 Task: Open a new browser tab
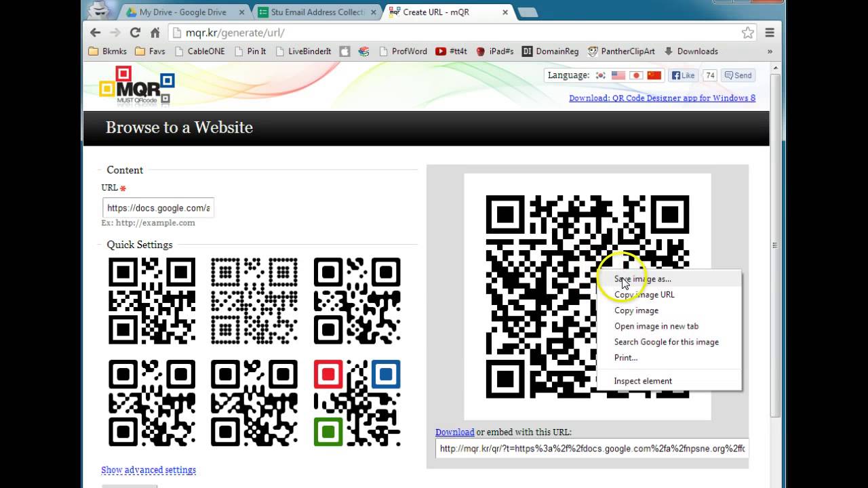click(528, 12)
